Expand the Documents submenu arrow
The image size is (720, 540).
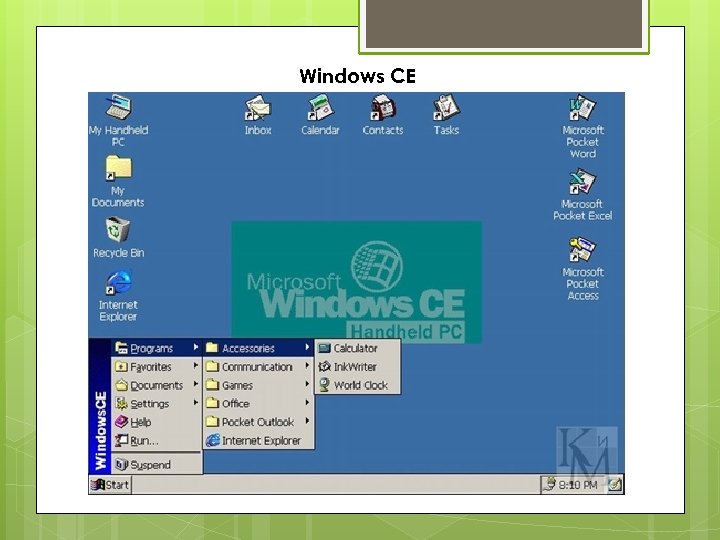coord(196,383)
